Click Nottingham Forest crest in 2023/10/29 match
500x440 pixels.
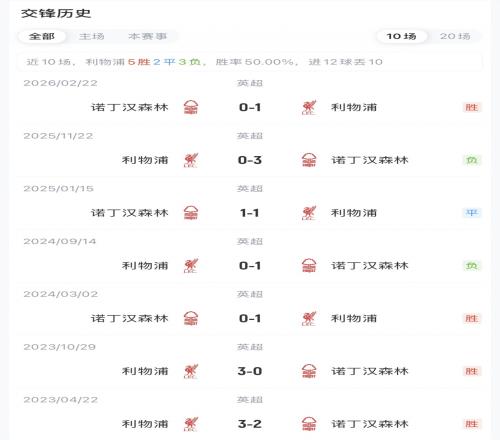[309, 371]
